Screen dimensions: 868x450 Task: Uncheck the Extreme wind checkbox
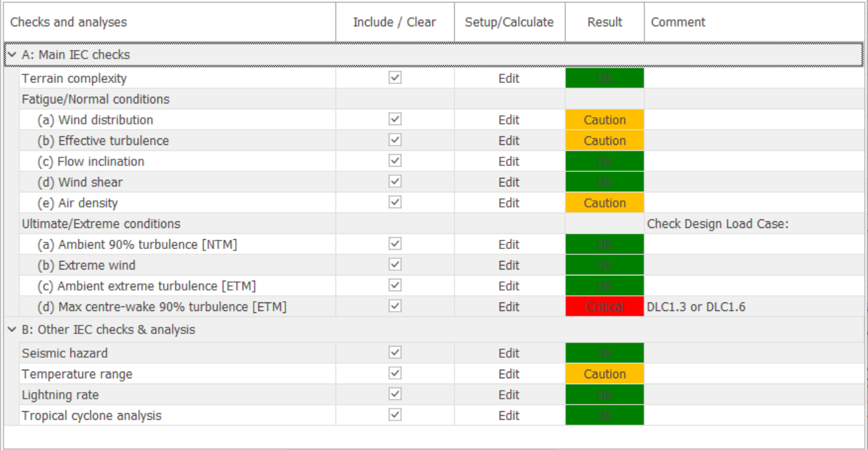[393, 265]
